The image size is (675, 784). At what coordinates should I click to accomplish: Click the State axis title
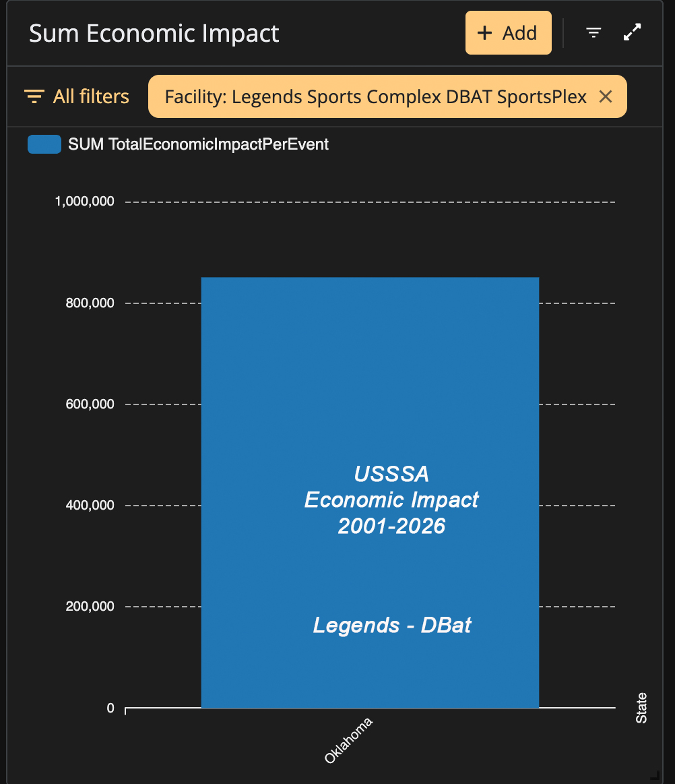point(641,708)
